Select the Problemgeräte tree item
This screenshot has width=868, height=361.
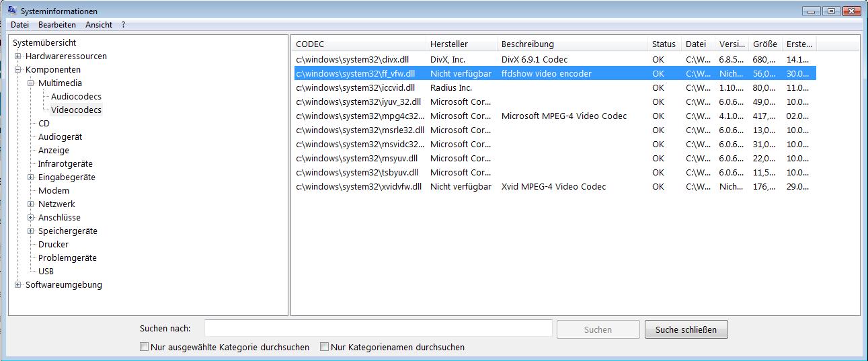67,258
